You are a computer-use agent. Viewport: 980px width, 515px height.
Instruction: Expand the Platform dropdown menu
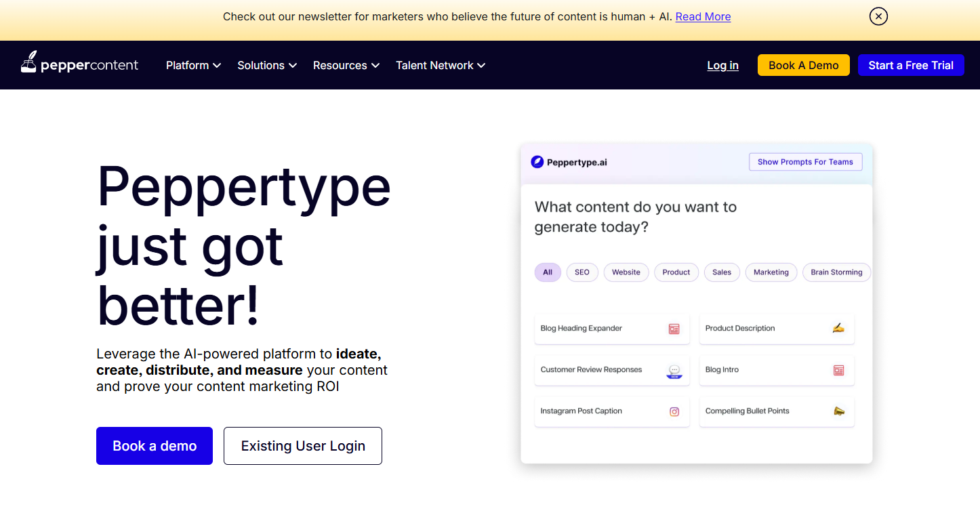(x=193, y=65)
